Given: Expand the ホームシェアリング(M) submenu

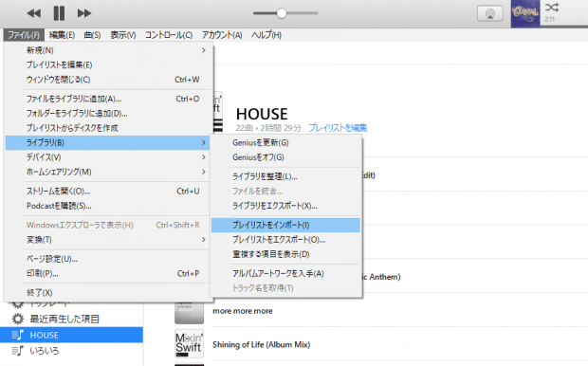Looking at the screenshot, I should (107, 172).
